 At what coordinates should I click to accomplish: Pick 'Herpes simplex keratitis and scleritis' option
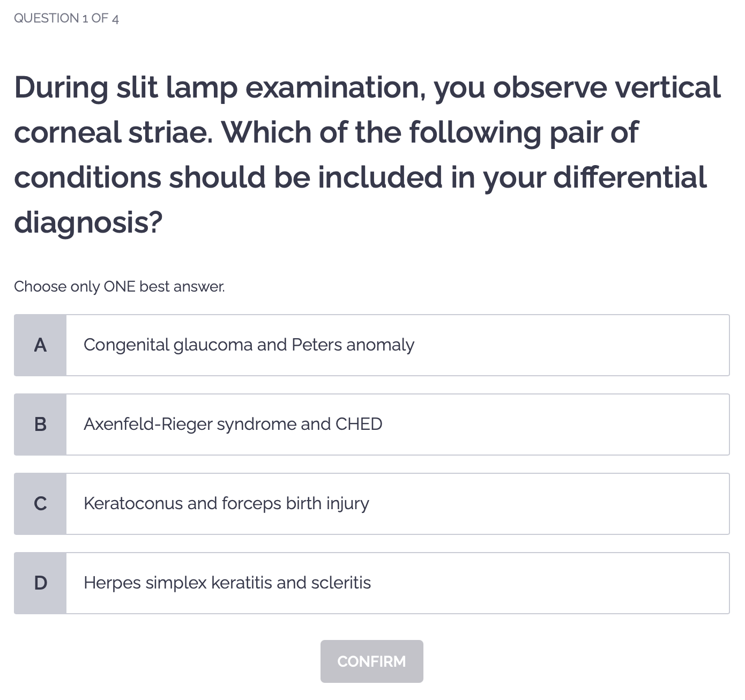(x=397, y=583)
